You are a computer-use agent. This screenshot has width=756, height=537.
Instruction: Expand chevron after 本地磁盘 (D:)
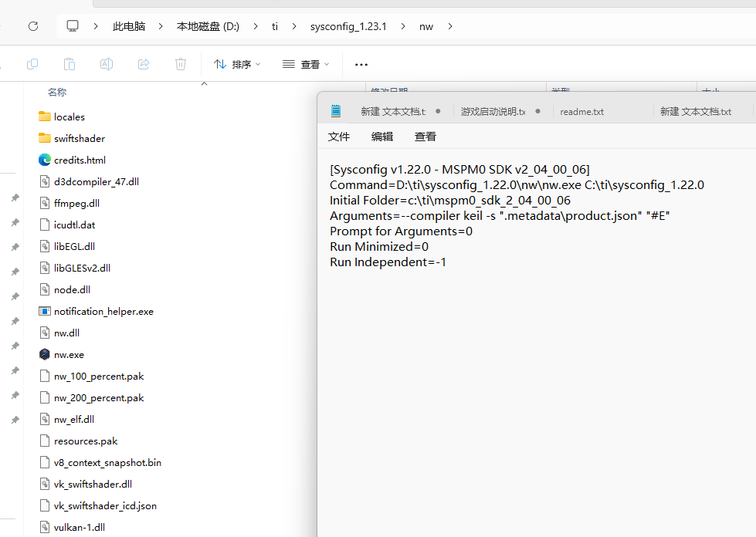click(256, 26)
